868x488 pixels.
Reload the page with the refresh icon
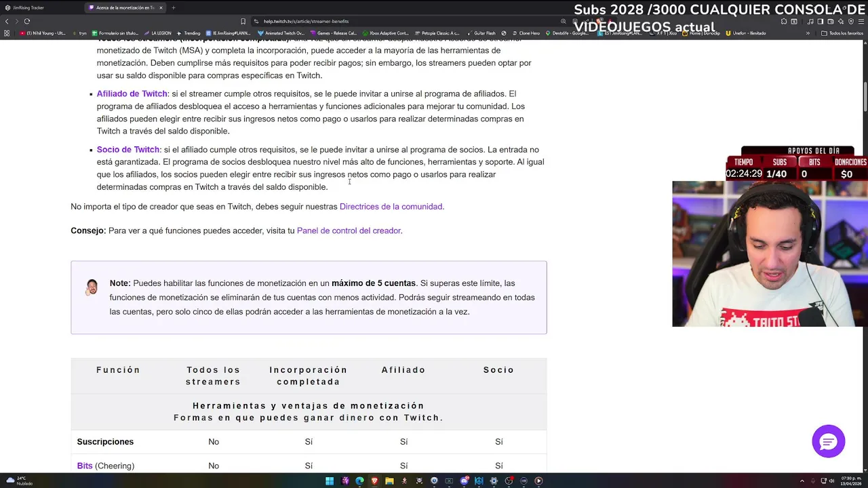[27, 21]
